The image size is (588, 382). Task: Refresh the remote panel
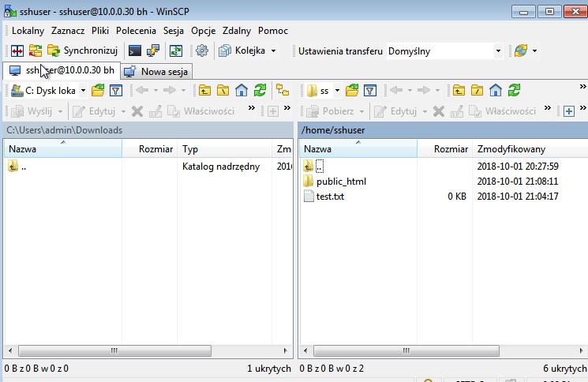click(514, 90)
